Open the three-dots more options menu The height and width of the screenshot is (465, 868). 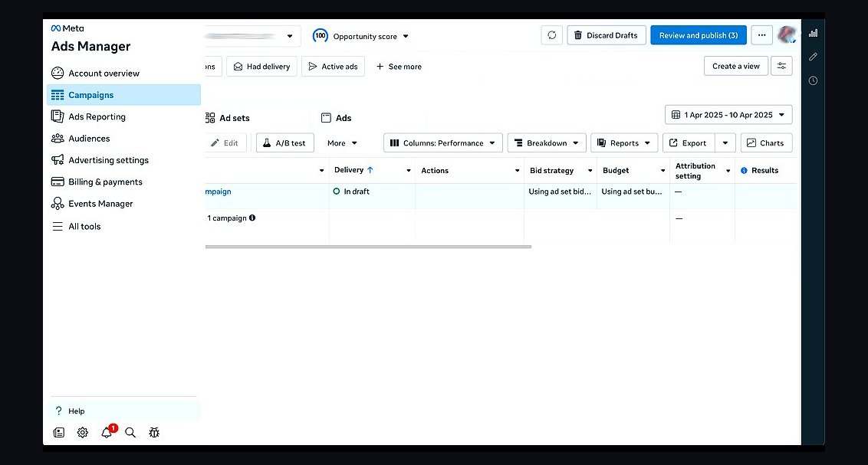click(x=761, y=35)
